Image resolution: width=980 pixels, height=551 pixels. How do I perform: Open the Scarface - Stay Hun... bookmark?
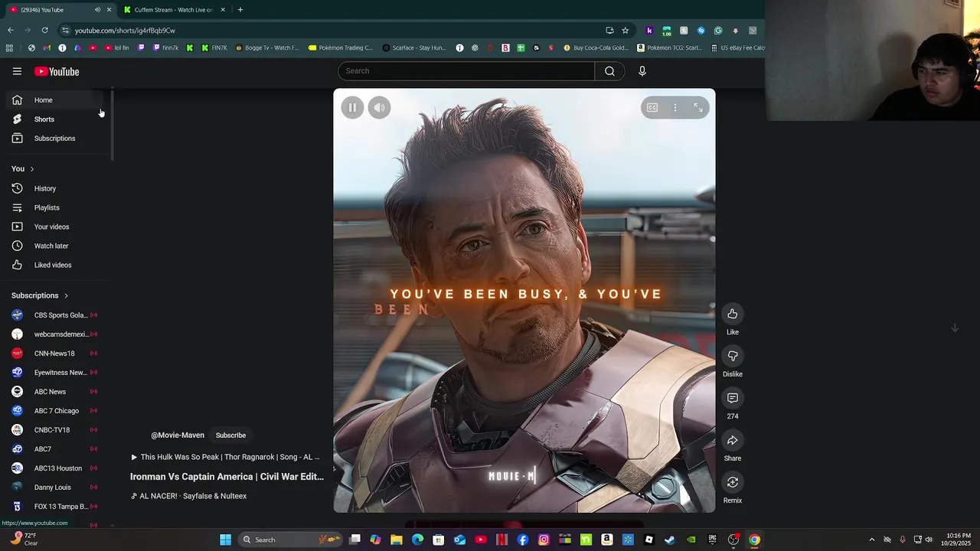pos(414,47)
